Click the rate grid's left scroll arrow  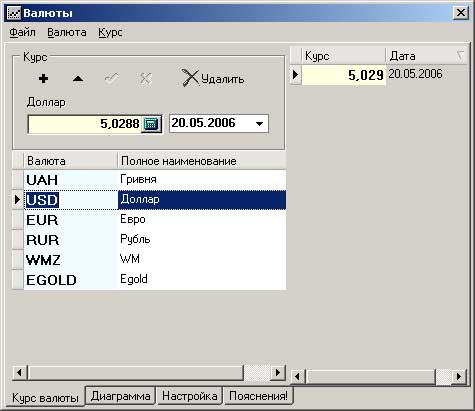298,377
